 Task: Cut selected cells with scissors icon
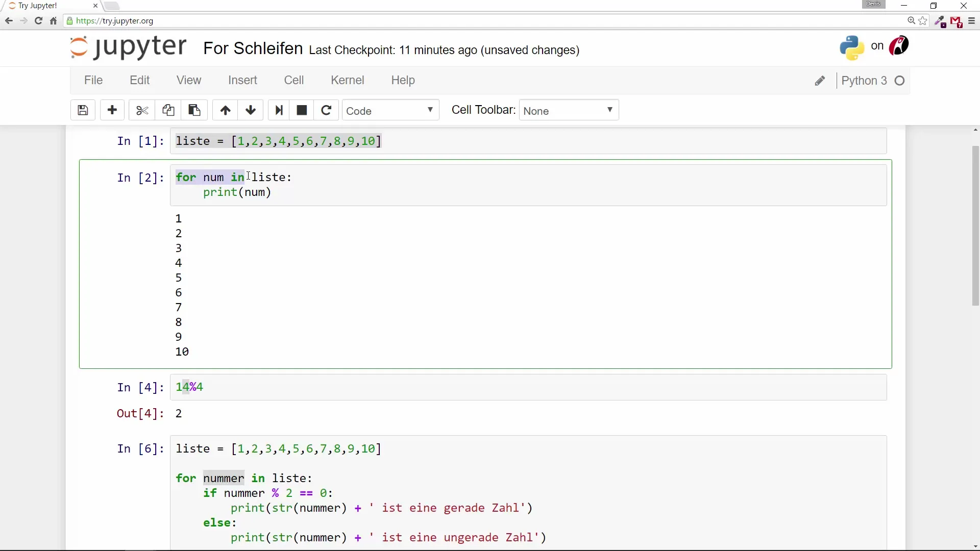[142, 110]
